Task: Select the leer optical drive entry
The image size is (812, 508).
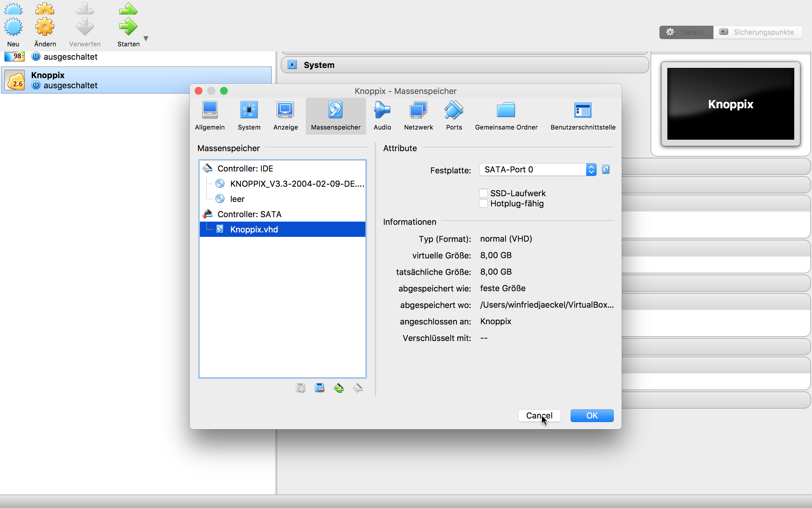Action: (x=283, y=199)
